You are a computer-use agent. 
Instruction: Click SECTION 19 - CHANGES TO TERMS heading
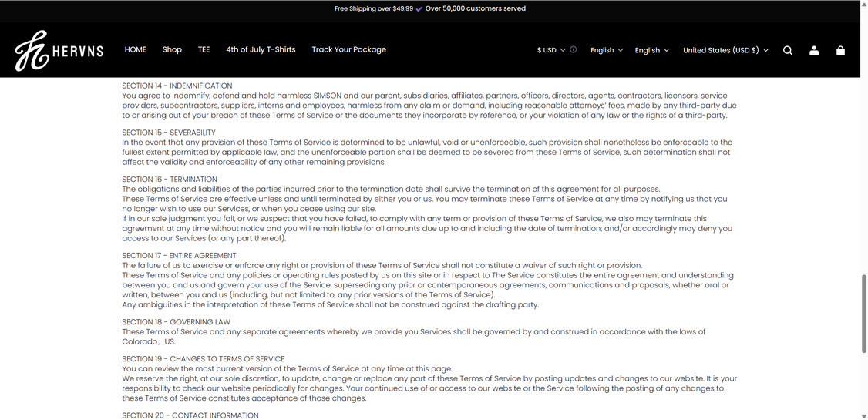[204, 359]
